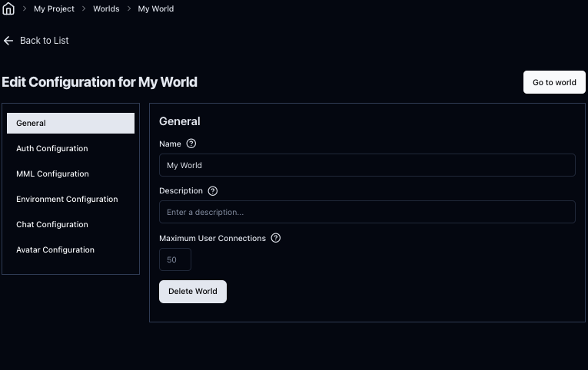Open Auth Configuration section

pos(52,149)
